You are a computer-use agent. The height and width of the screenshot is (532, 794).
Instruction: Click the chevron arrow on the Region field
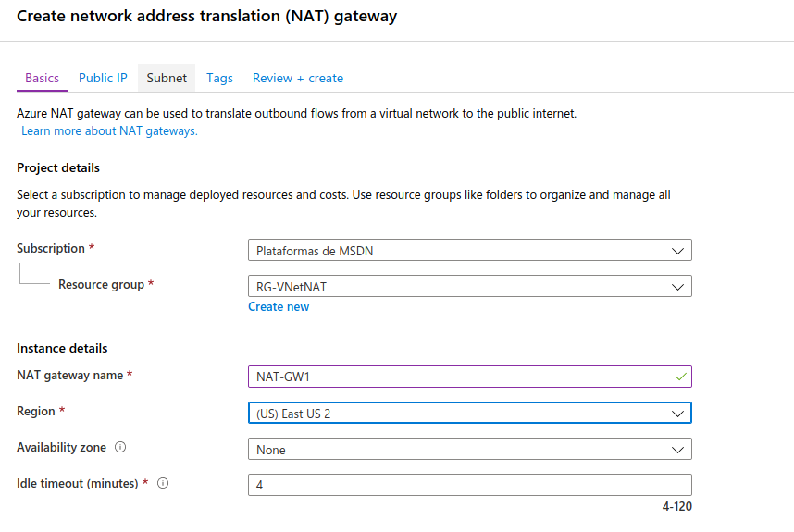678,414
